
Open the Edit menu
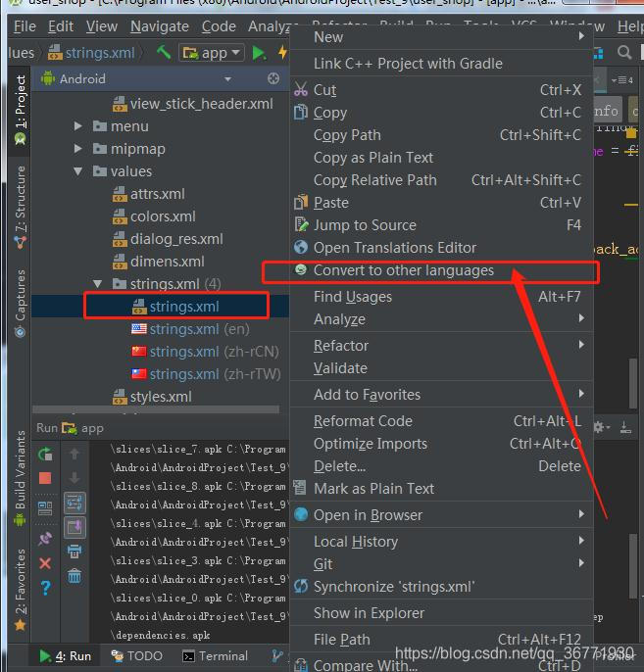tap(61, 26)
